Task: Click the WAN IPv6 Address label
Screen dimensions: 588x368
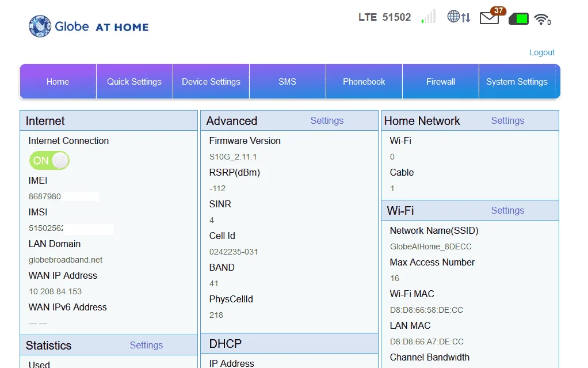Action: coord(67,307)
